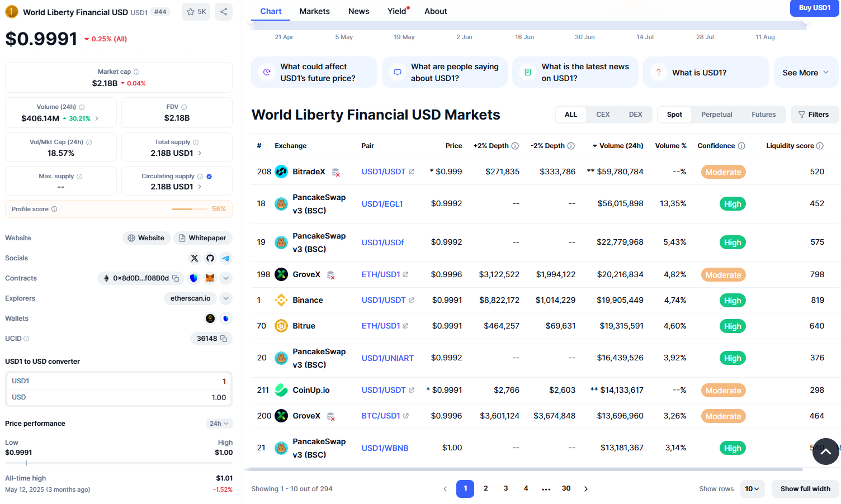This screenshot has height=504, width=841.
Task: Add USD1 to watchlist via star icon
Action: [x=196, y=12]
